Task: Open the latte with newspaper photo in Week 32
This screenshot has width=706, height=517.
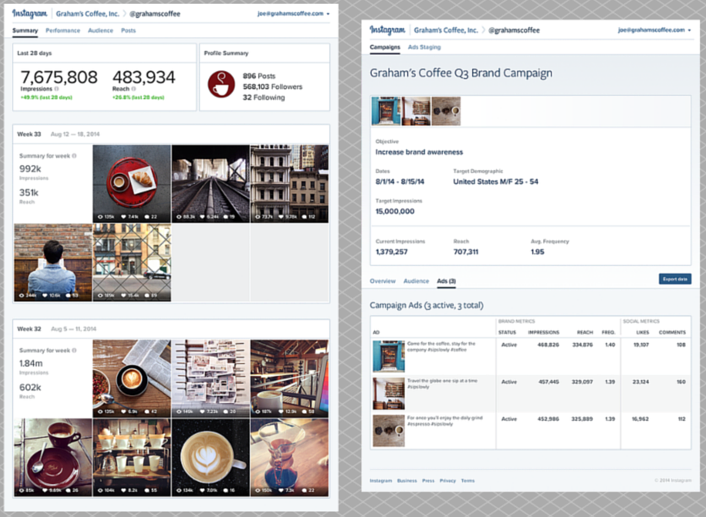Action: pos(132,379)
